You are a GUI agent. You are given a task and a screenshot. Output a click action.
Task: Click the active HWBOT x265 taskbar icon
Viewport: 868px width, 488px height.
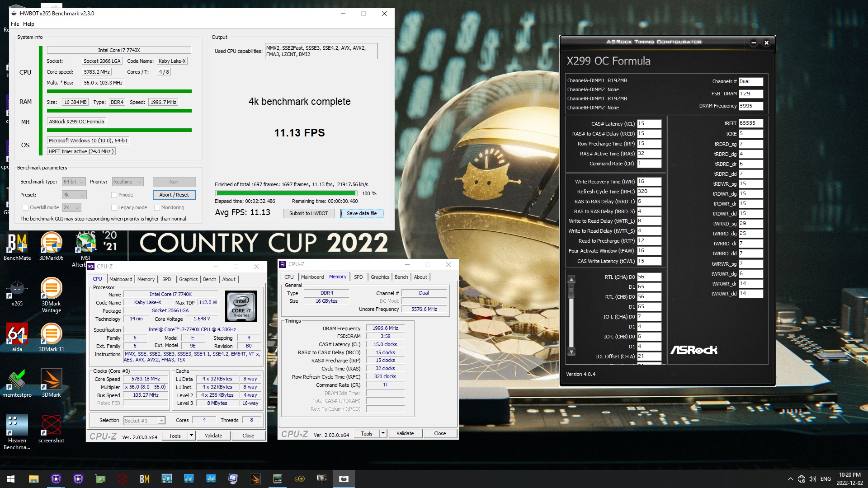(344, 479)
